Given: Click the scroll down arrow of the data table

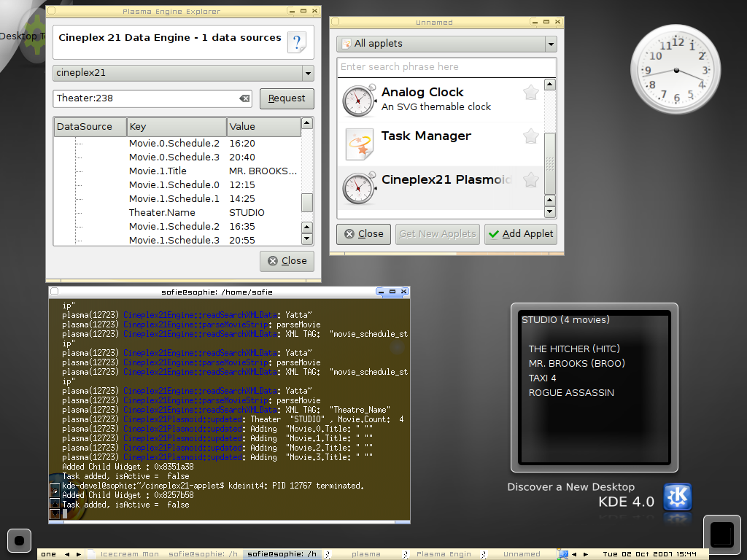Looking at the screenshot, I should click(307, 238).
